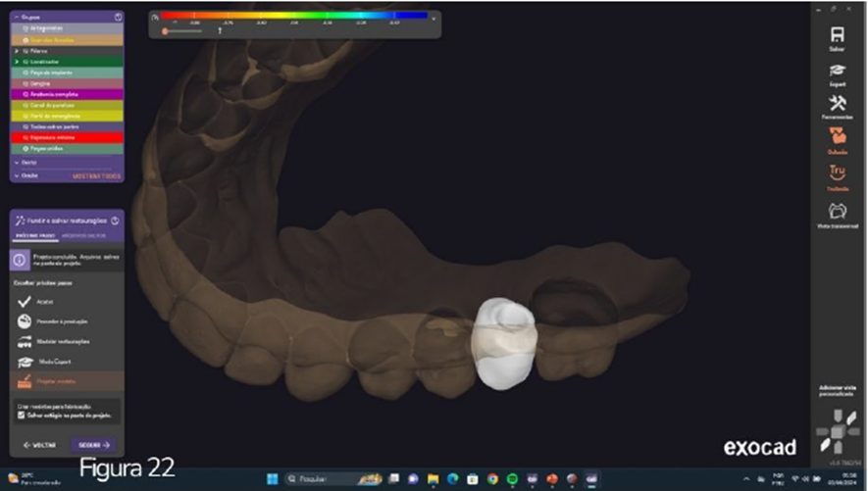868x491 pixels.
Task: Open Expert mode from right toolbar
Action: point(837,73)
